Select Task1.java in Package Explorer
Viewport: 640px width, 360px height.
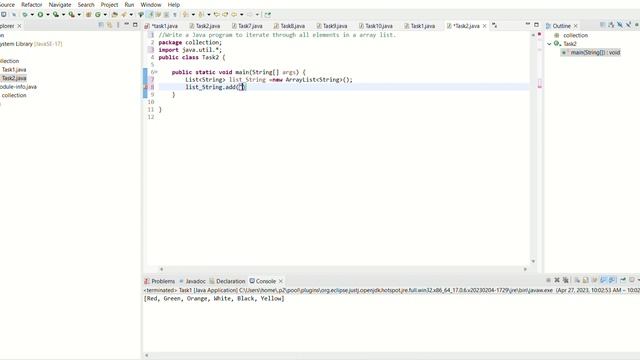click(x=14, y=69)
